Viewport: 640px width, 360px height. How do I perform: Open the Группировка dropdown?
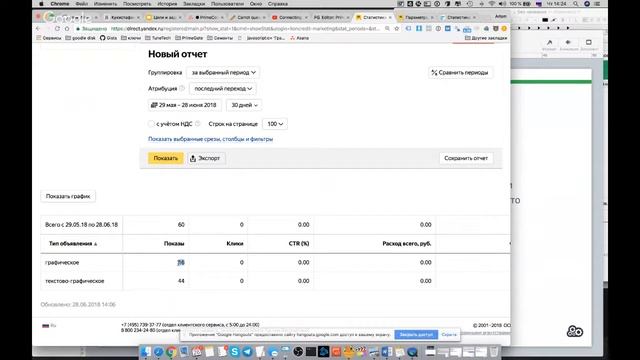(223, 72)
